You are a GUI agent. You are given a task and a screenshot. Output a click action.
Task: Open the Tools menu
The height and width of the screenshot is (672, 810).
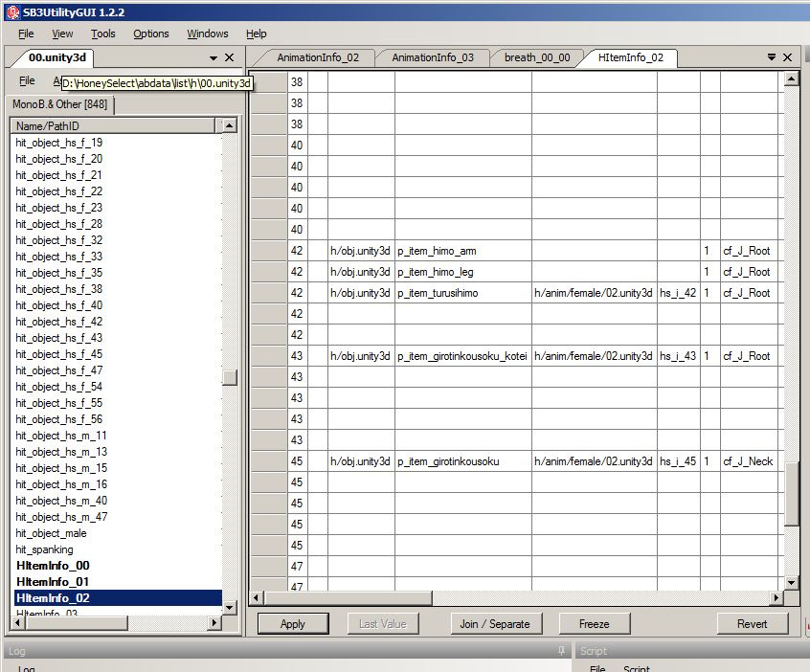[x=102, y=34]
